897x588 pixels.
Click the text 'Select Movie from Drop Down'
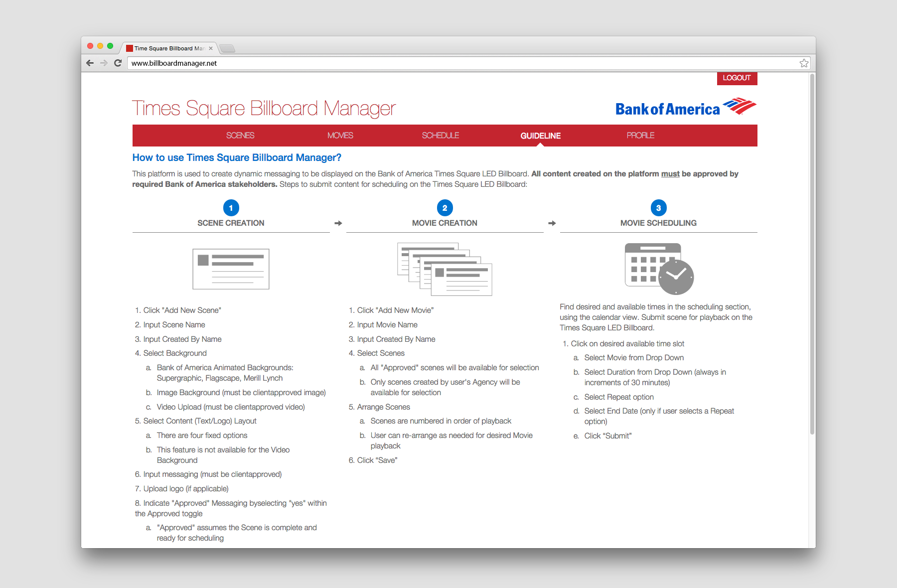634,358
